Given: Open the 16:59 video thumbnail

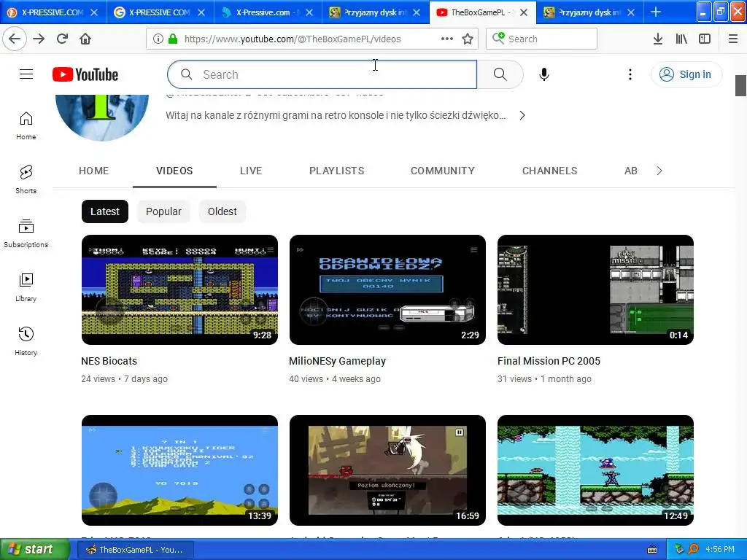Looking at the screenshot, I should click(387, 470).
